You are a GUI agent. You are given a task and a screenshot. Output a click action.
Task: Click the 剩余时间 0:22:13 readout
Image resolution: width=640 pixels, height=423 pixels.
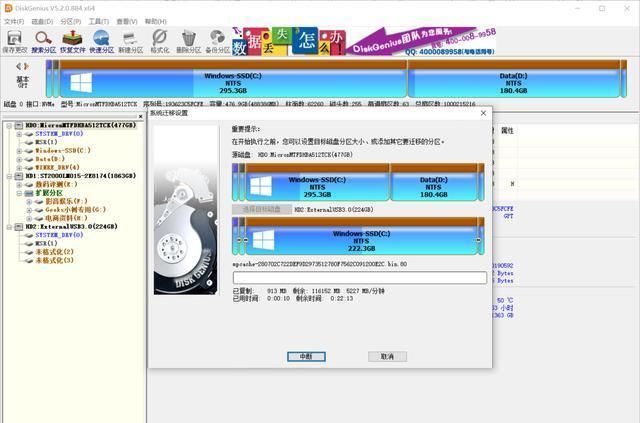[324, 298]
